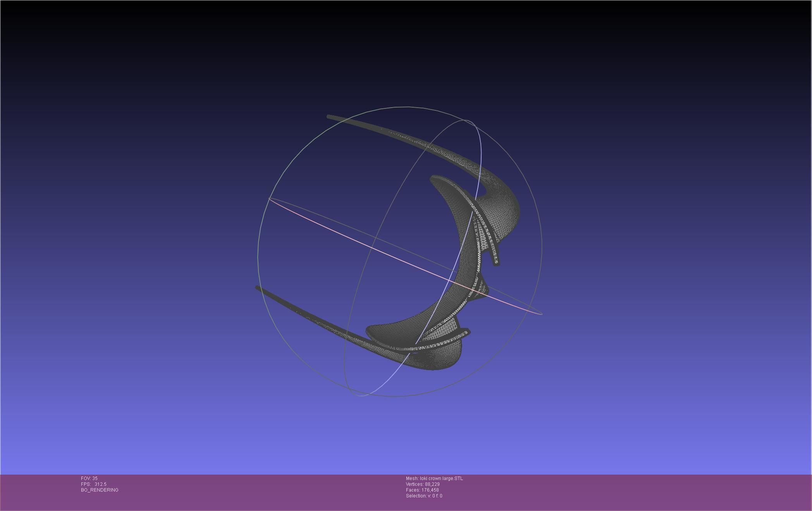Viewport: 812px width, 511px height.
Task: Click the Vertices: 88,229 info line
Action: point(423,484)
